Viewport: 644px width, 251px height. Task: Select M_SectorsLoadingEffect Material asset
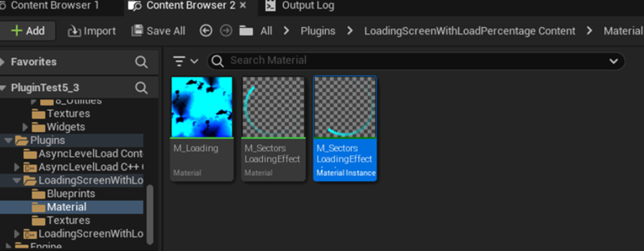click(273, 128)
